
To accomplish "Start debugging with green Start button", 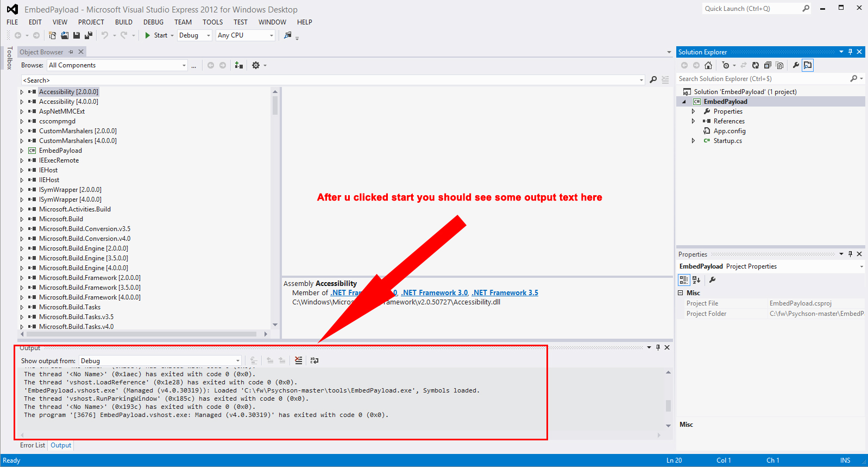I will [156, 35].
